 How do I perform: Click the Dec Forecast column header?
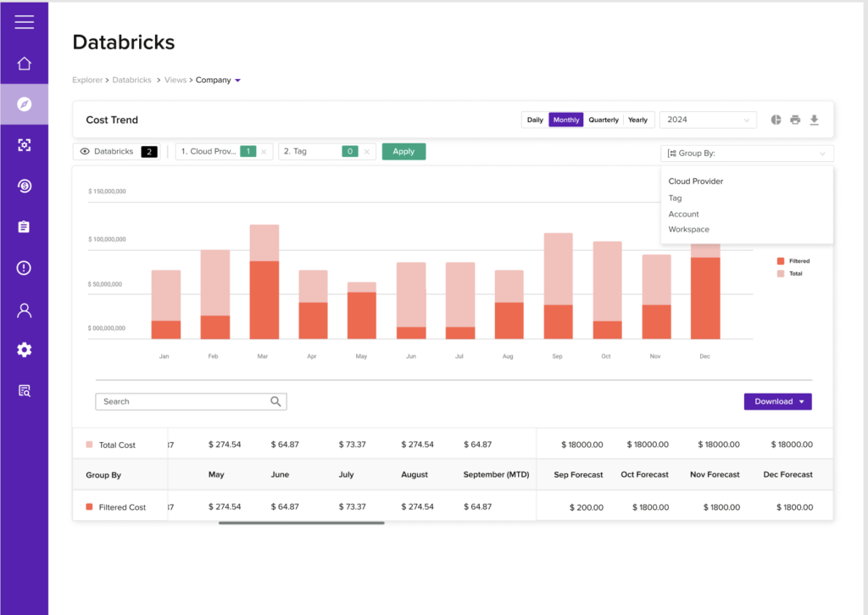click(787, 475)
